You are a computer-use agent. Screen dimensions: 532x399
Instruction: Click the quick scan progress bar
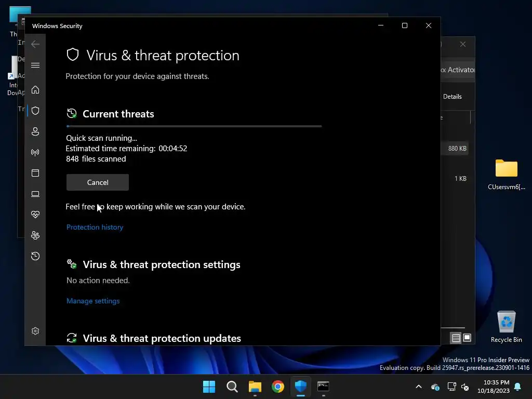click(194, 126)
